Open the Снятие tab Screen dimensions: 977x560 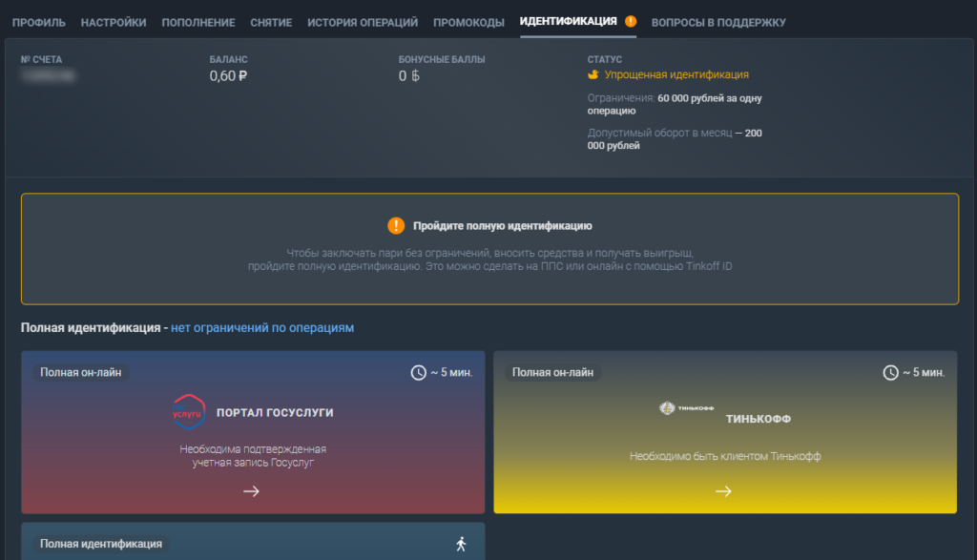[x=271, y=23]
